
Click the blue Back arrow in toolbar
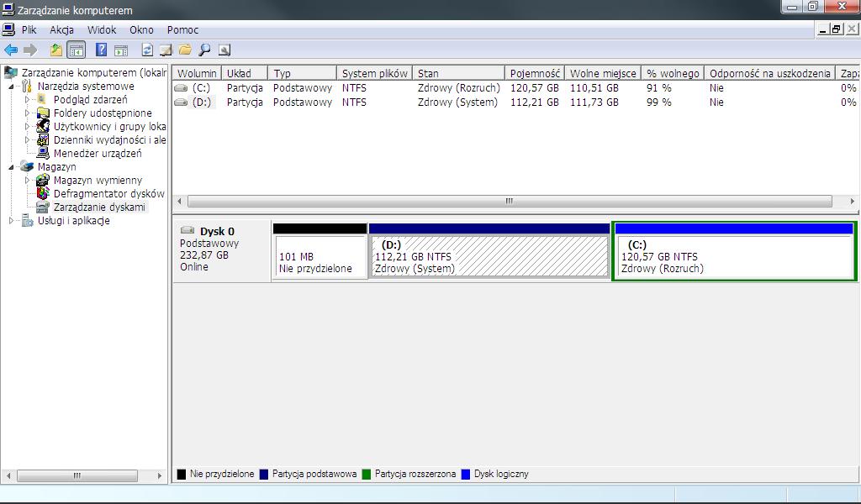point(11,50)
